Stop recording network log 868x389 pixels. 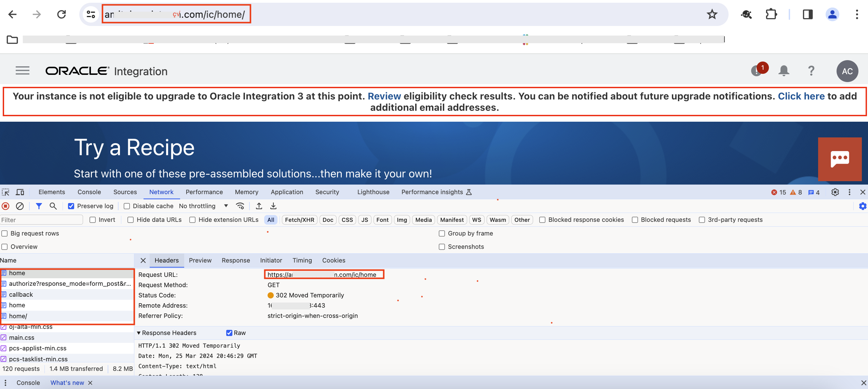pyautogui.click(x=5, y=206)
